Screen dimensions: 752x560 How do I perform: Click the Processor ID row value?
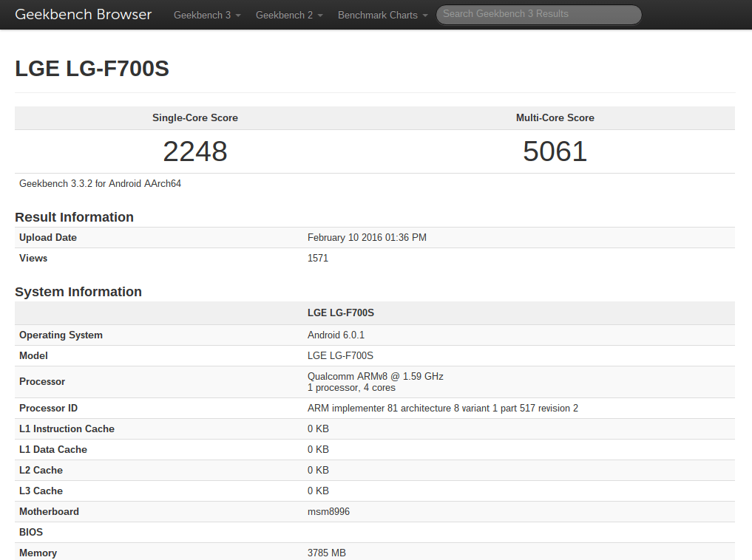[442, 408]
